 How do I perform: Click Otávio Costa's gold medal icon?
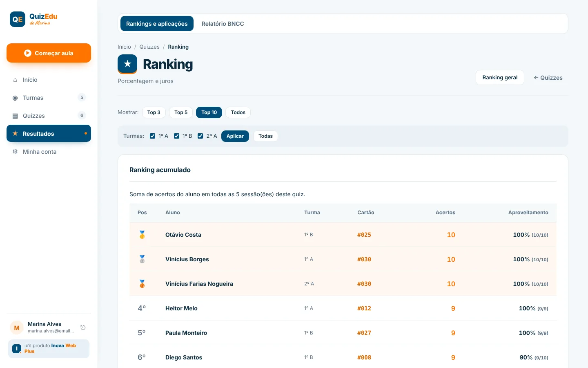coord(142,235)
